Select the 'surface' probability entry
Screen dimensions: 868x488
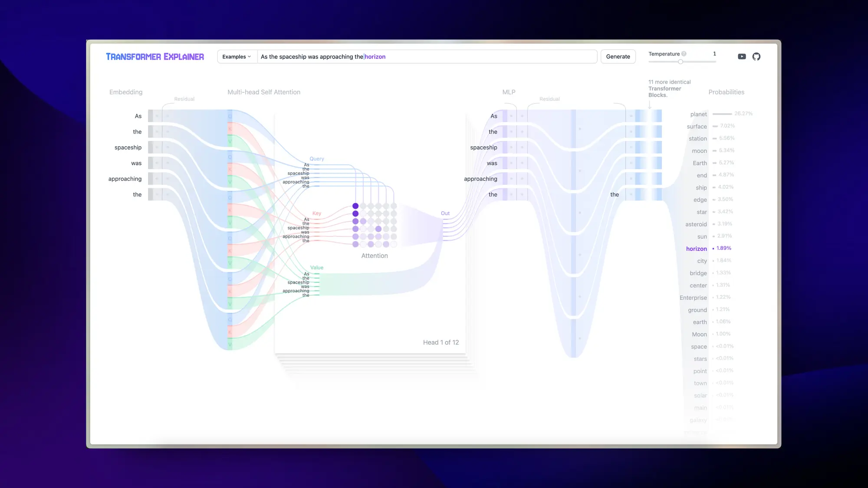pyautogui.click(x=697, y=126)
